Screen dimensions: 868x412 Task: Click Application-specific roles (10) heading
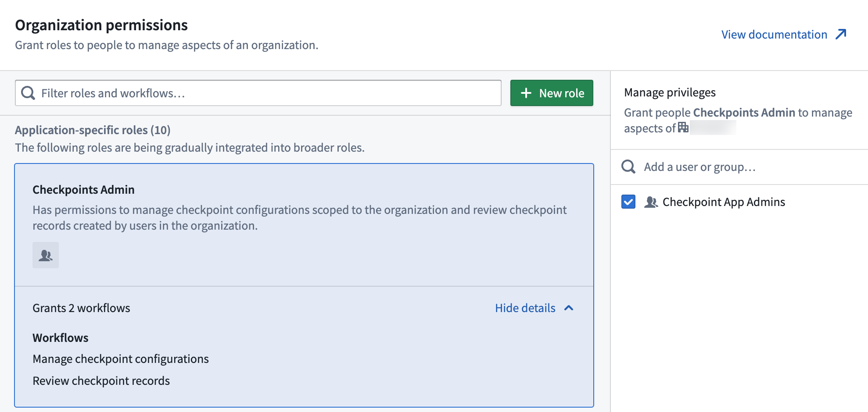pyautogui.click(x=93, y=130)
